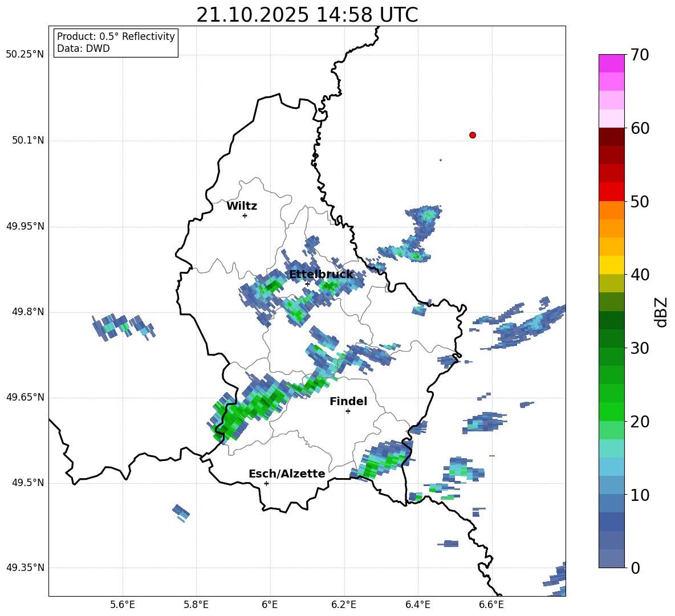This screenshot has width=675, height=616.
Task: Select the Findel city label
Action: pyautogui.click(x=348, y=402)
